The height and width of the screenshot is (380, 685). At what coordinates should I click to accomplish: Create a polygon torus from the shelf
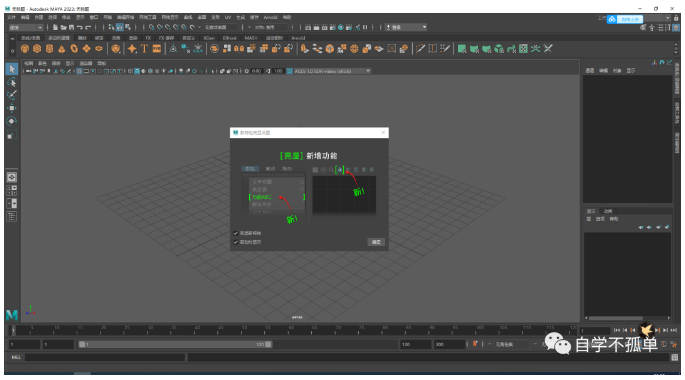74,49
